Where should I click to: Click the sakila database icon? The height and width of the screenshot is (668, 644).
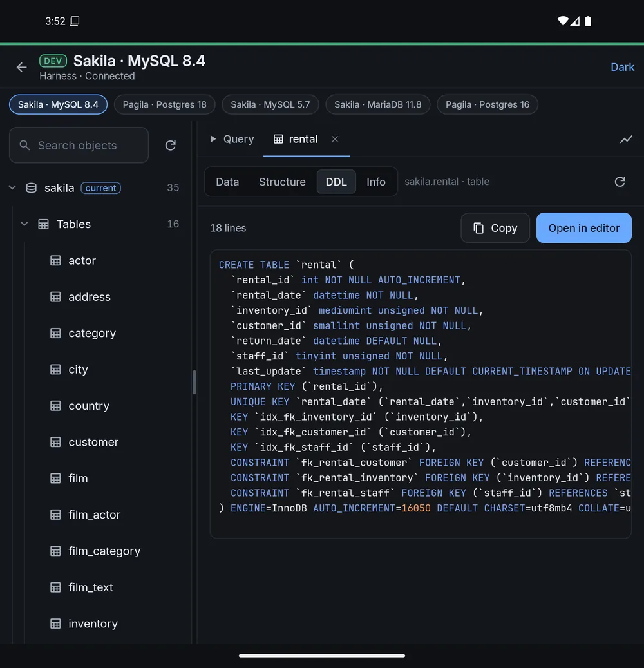31,188
